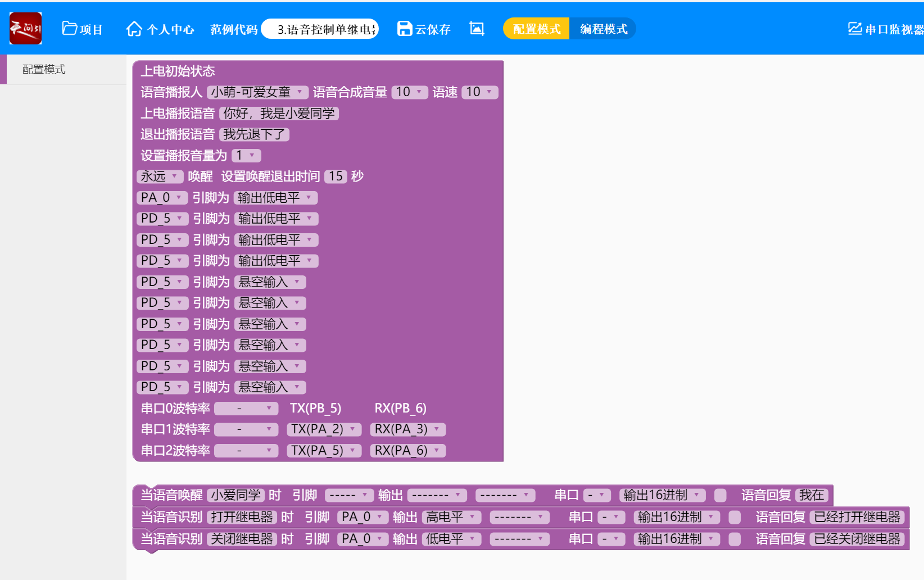
Task: Change the 语音合成音量 value dropdown
Action: tap(410, 92)
